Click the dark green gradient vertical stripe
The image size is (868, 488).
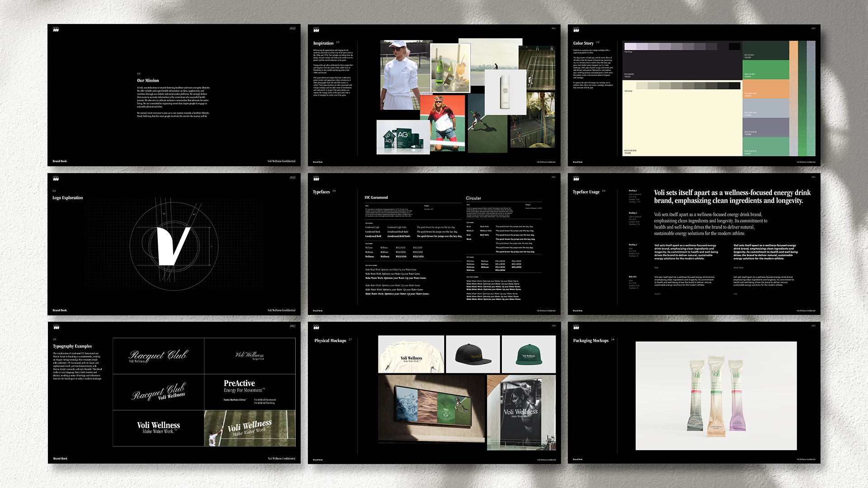point(802,99)
